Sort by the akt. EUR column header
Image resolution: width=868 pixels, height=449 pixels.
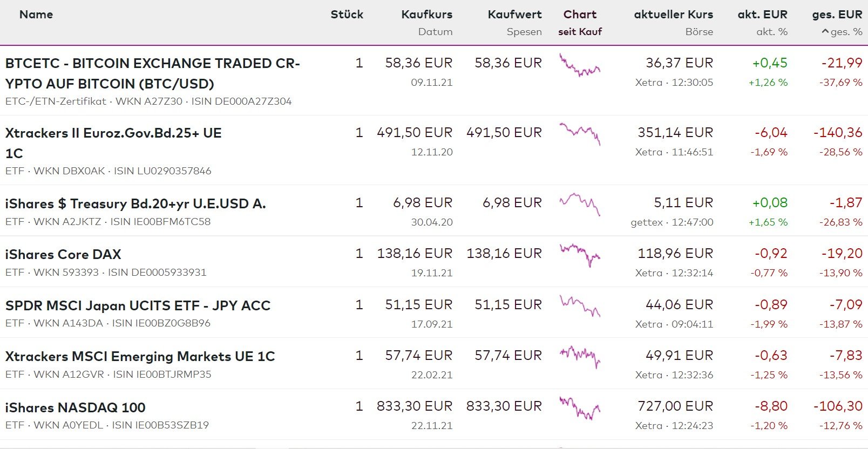click(762, 15)
